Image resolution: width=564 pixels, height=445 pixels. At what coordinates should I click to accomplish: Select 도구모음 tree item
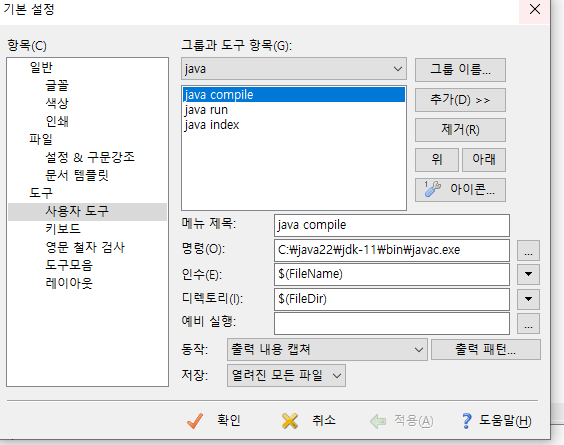(69, 265)
